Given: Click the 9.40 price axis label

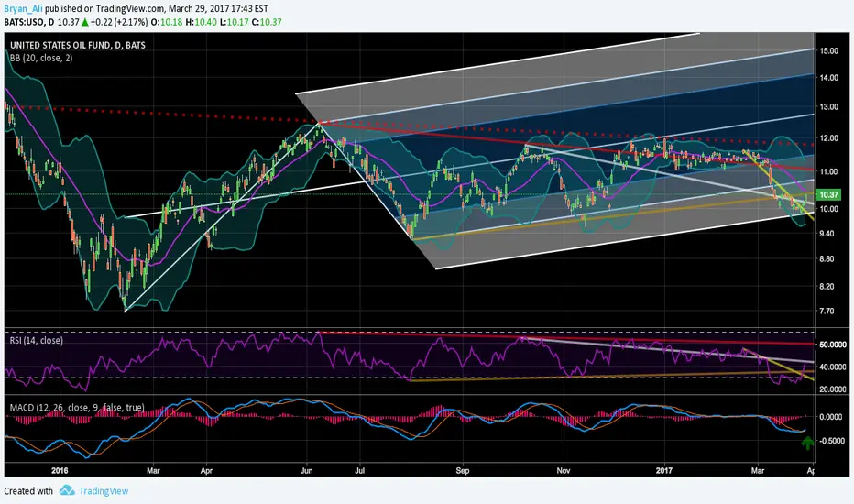Looking at the screenshot, I should 827,233.
